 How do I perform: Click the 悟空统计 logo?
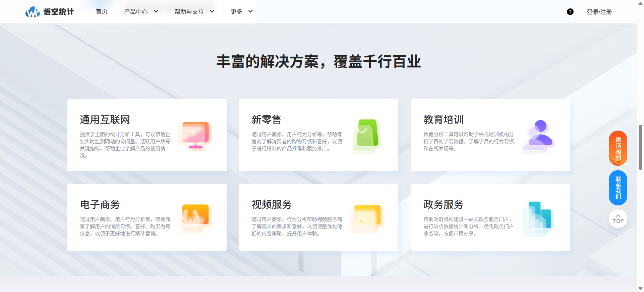point(50,12)
